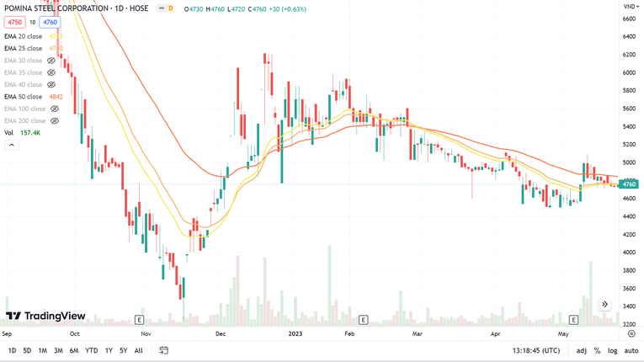Switch to the YTD time range
The height and width of the screenshot is (362, 644).
coord(92,350)
